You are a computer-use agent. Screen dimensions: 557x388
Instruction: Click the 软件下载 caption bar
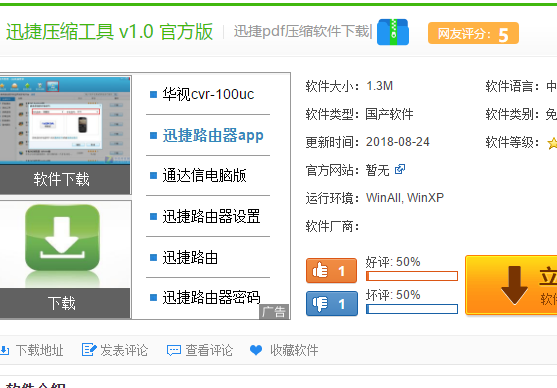click(x=65, y=179)
